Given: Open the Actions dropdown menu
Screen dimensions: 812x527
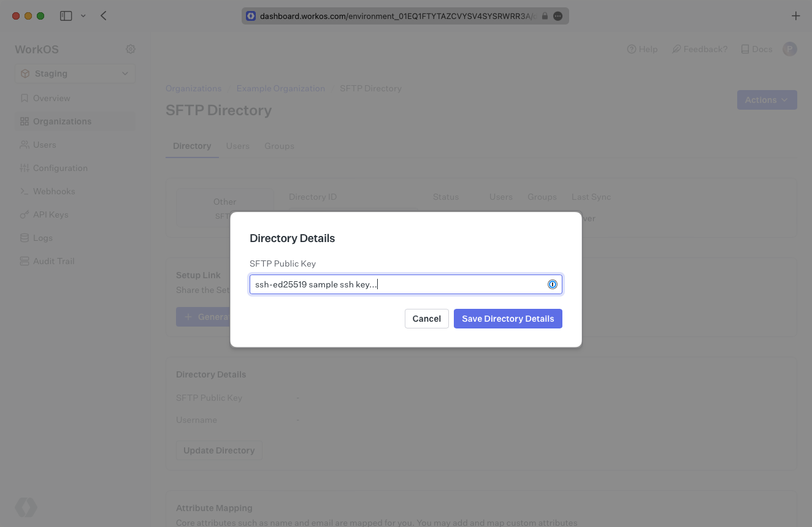Looking at the screenshot, I should click(x=767, y=100).
